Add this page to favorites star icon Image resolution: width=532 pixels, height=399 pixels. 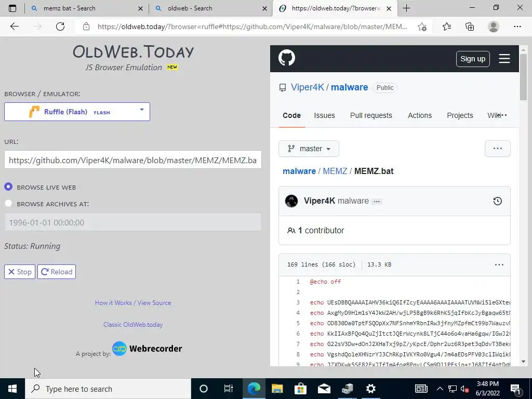click(x=422, y=26)
